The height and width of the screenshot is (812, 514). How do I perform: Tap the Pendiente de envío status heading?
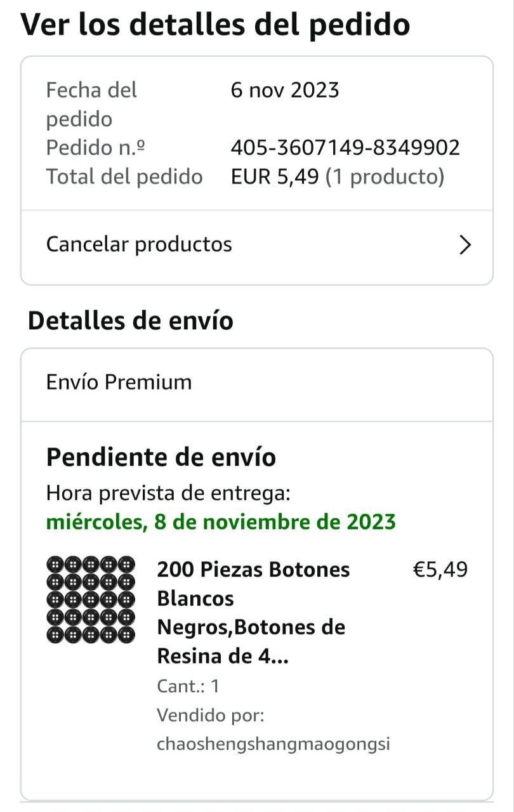pos(161,457)
